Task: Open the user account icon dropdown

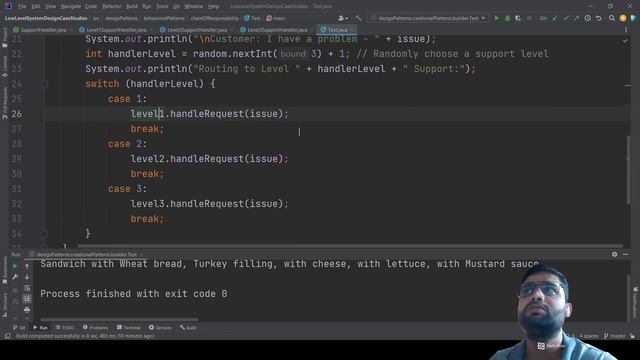Action: click(x=343, y=18)
